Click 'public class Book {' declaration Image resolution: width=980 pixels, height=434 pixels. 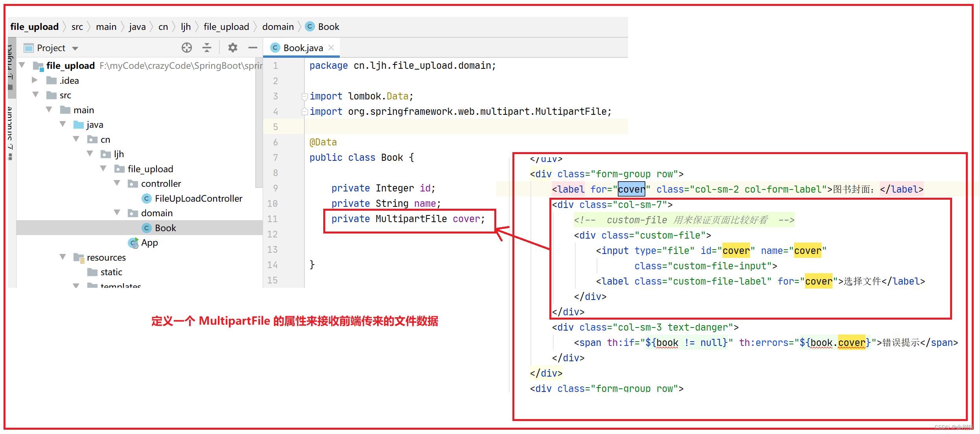361,158
